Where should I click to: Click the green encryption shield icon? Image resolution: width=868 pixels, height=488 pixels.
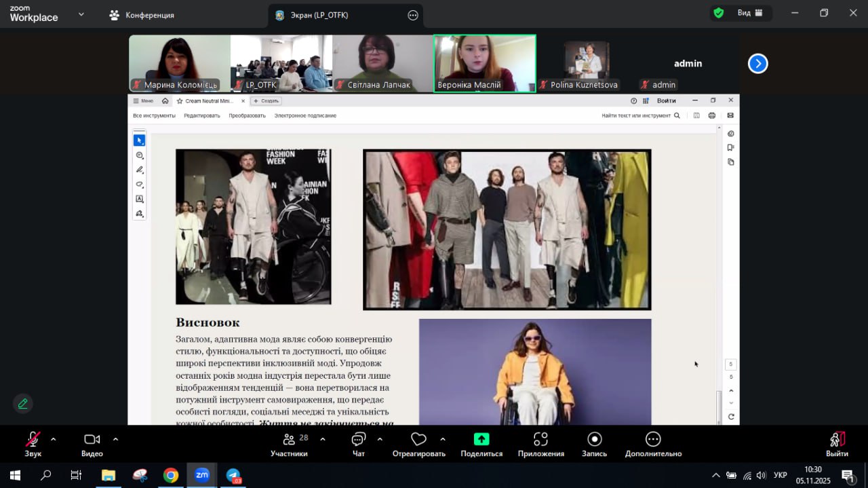(718, 13)
